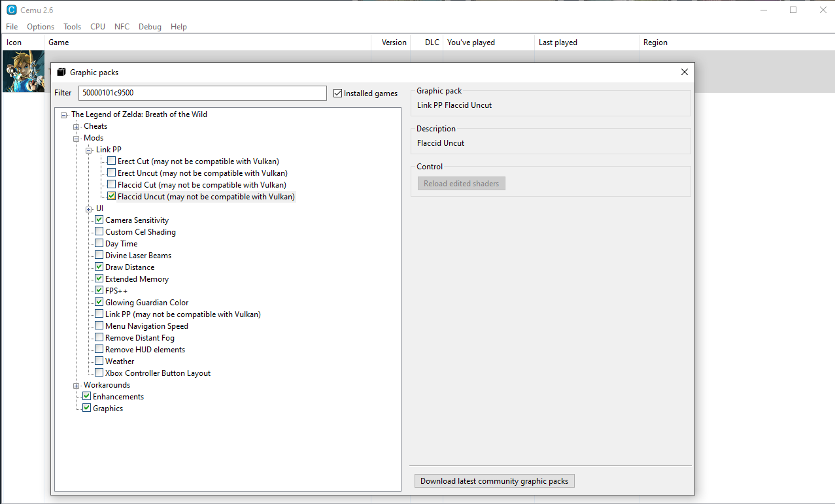Uncheck Graphics checkbox
This screenshot has height=504, width=835.
[x=87, y=408]
